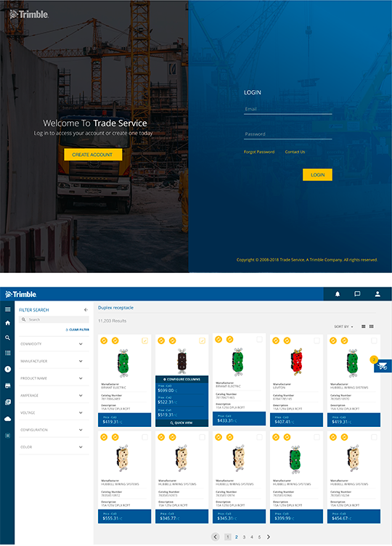Check the $399.99 card checkbox
Viewport: 392px width, 546px height.
coord(317,437)
